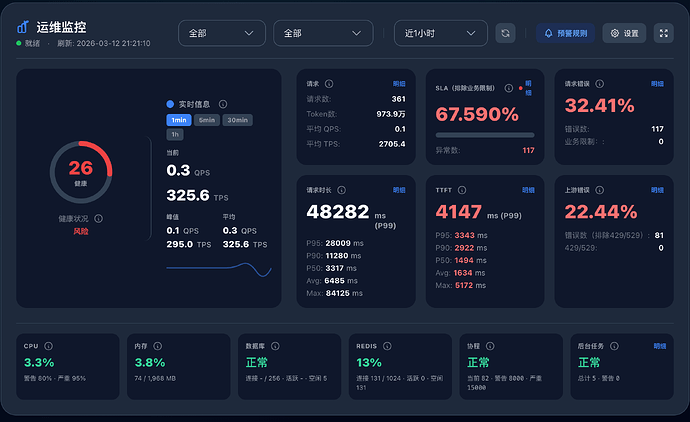Click the realtime trend sparkline chart
This screenshot has width=690, height=422.
click(219, 269)
